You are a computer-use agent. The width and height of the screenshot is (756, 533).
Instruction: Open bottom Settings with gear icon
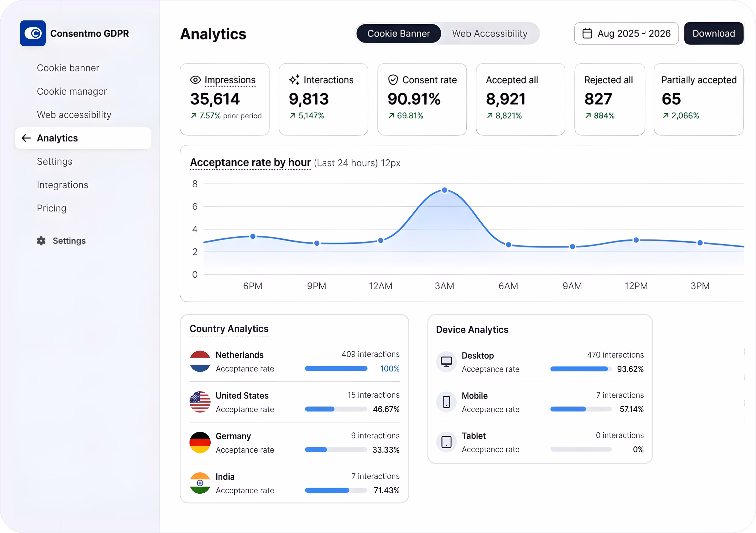[x=61, y=241]
